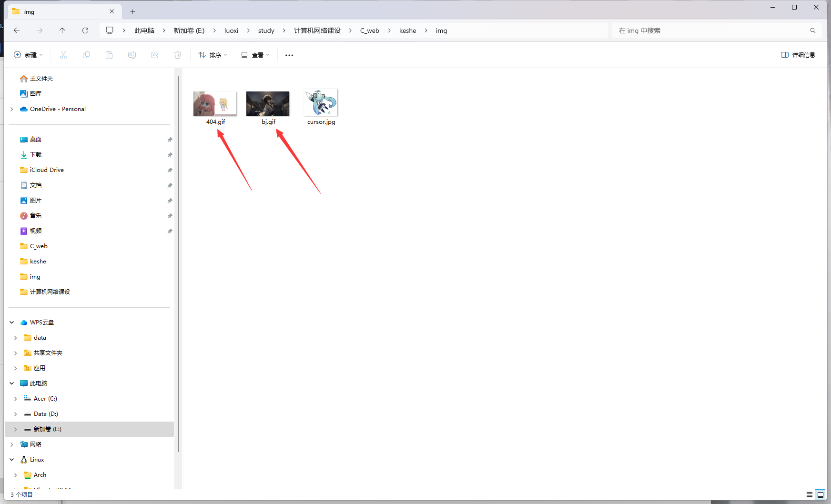Viewport: 831px width, 504px height.
Task: Click the Delete trash icon
Action: point(178,55)
